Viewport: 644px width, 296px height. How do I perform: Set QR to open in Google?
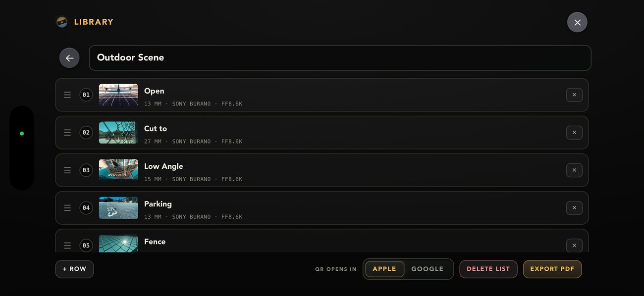point(427,269)
